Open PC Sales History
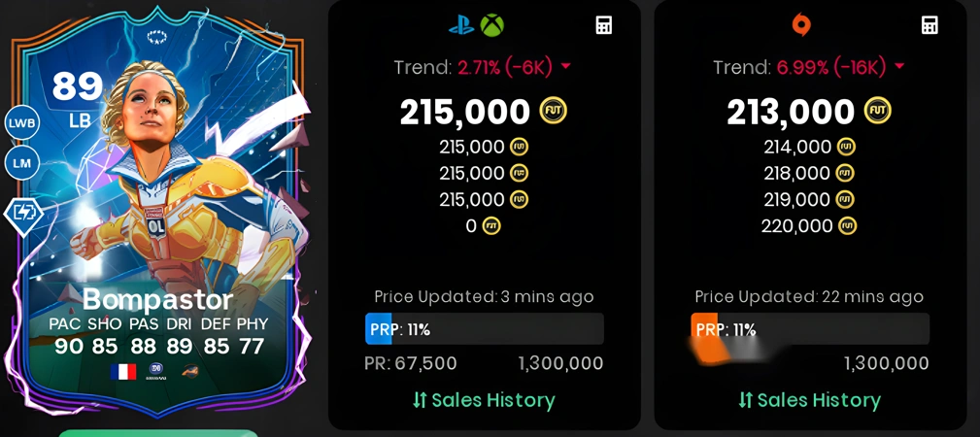The image size is (980, 437). (x=810, y=400)
